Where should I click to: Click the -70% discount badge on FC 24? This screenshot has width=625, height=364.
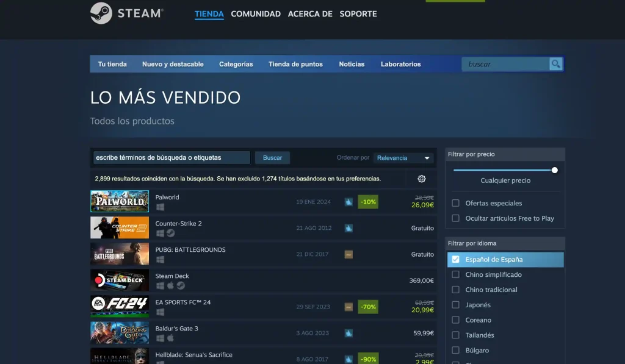(x=368, y=307)
